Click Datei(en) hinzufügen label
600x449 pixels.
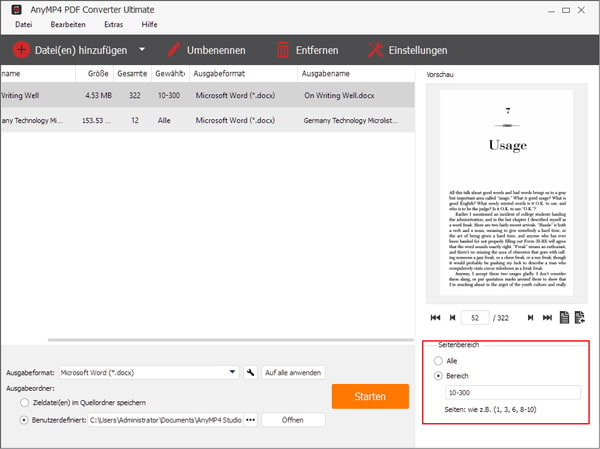pyautogui.click(x=81, y=50)
